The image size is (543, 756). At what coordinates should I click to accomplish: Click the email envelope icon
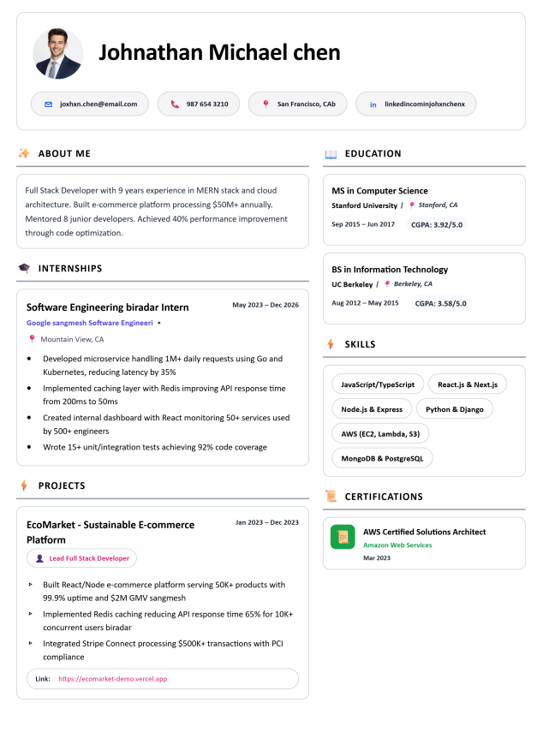point(48,104)
